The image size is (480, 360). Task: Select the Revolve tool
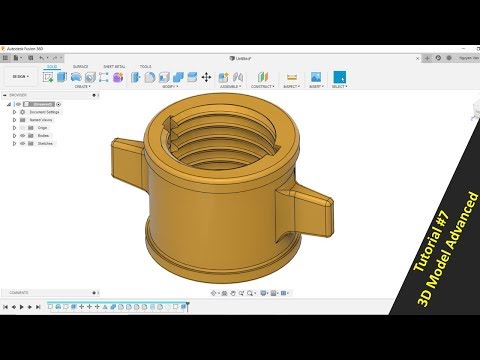tap(76, 77)
